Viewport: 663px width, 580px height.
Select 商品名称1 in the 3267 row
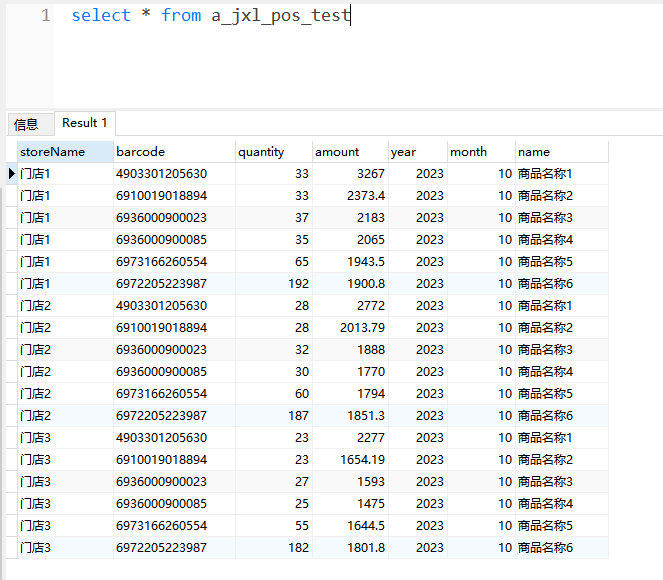click(x=562, y=174)
